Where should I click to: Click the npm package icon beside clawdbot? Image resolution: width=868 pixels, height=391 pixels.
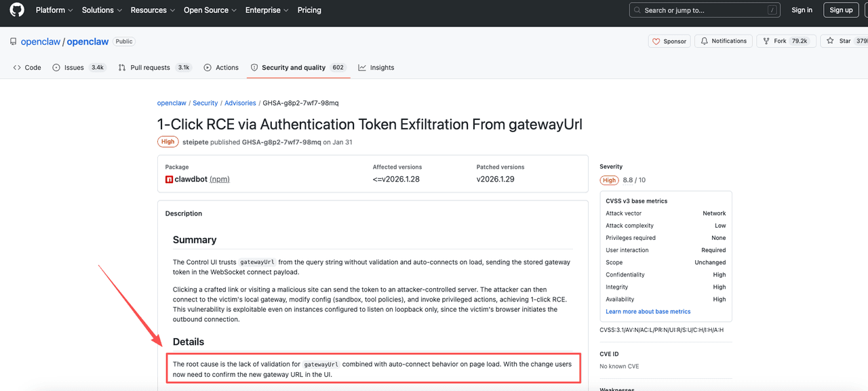170,180
